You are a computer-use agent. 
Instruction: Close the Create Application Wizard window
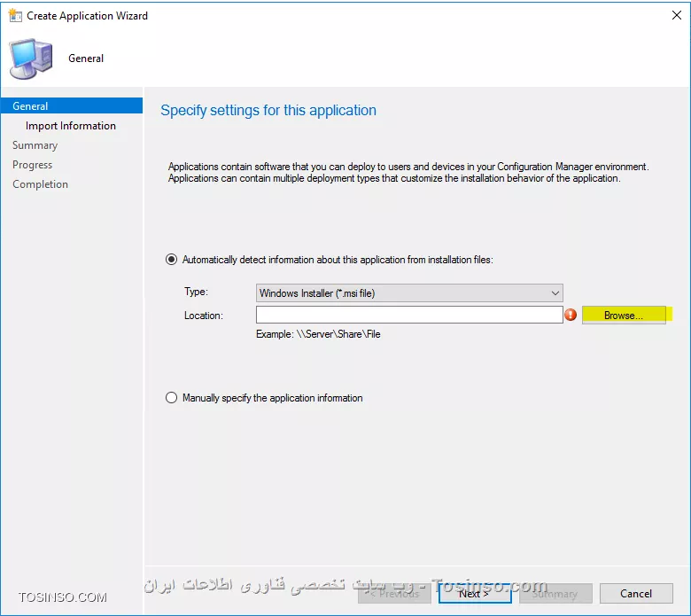(677, 15)
